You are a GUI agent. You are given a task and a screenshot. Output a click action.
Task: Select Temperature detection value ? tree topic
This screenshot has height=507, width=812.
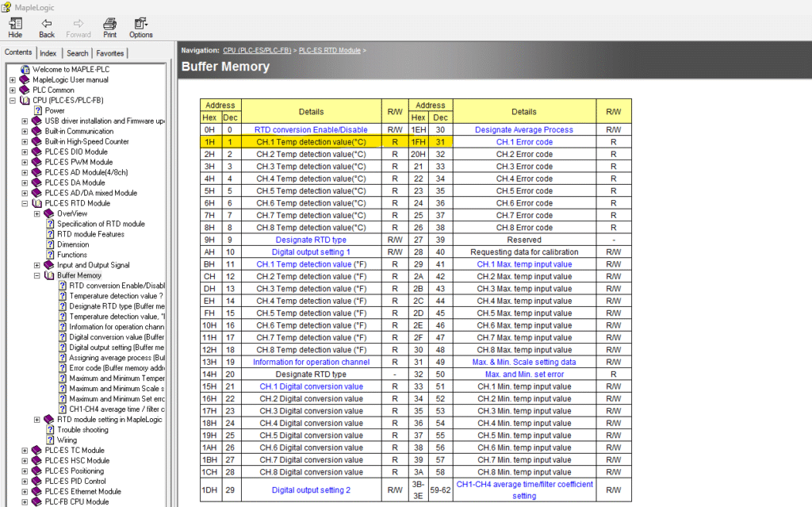point(116,296)
